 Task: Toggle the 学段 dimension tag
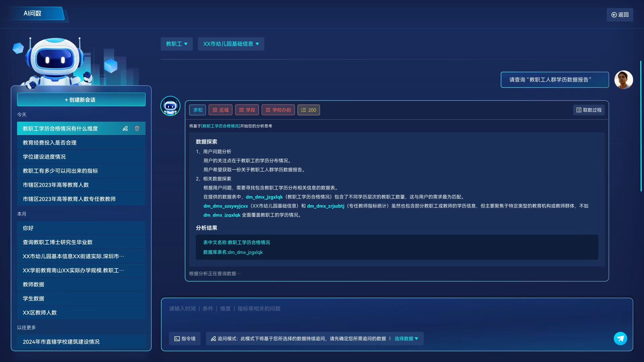point(247,110)
